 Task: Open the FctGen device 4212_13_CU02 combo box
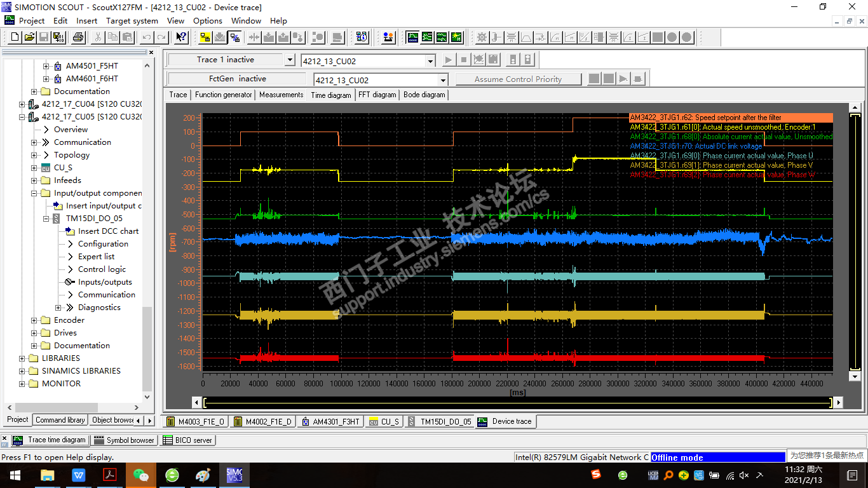(381, 80)
